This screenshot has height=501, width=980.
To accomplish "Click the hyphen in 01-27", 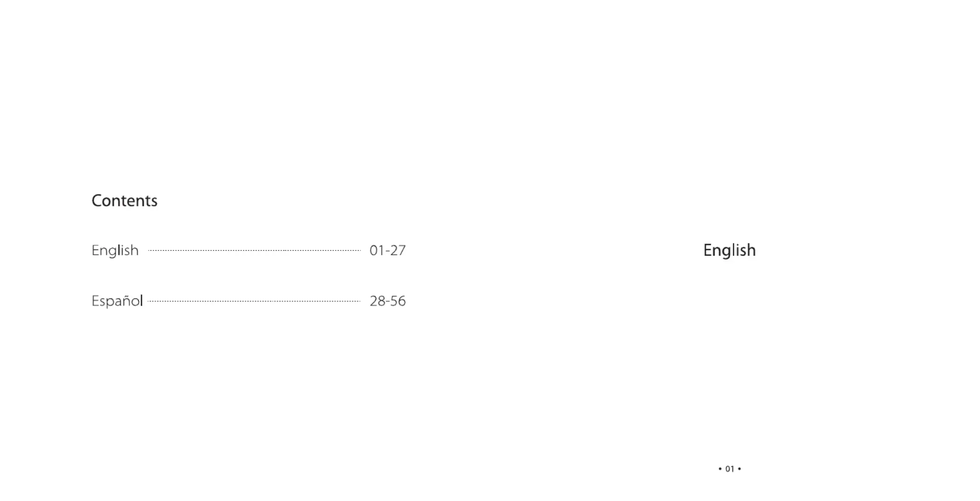I will pos(387,251).
